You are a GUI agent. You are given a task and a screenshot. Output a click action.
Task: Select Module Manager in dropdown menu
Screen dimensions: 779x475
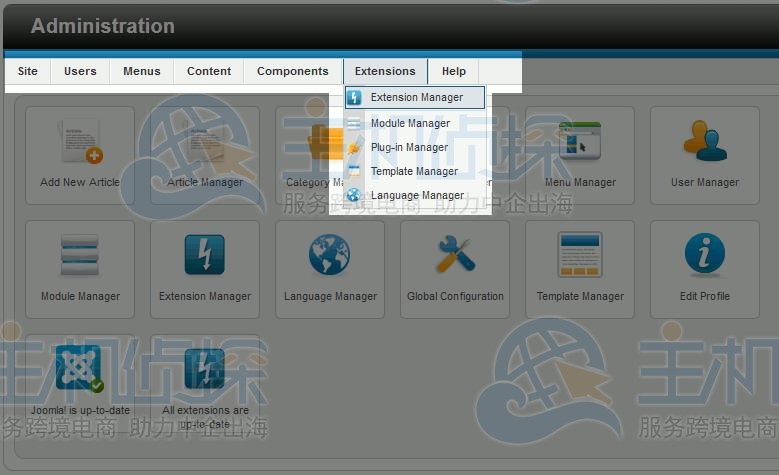tap(415, 123)
